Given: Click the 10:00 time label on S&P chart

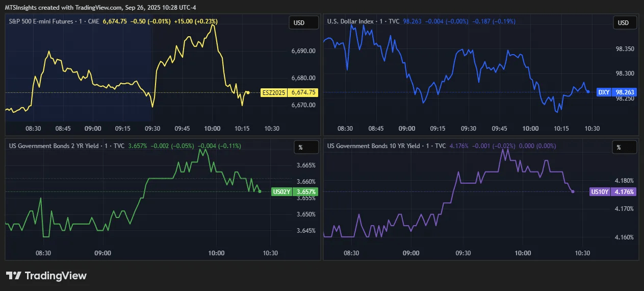Looking at the screenshot, I should click(212, 128).
